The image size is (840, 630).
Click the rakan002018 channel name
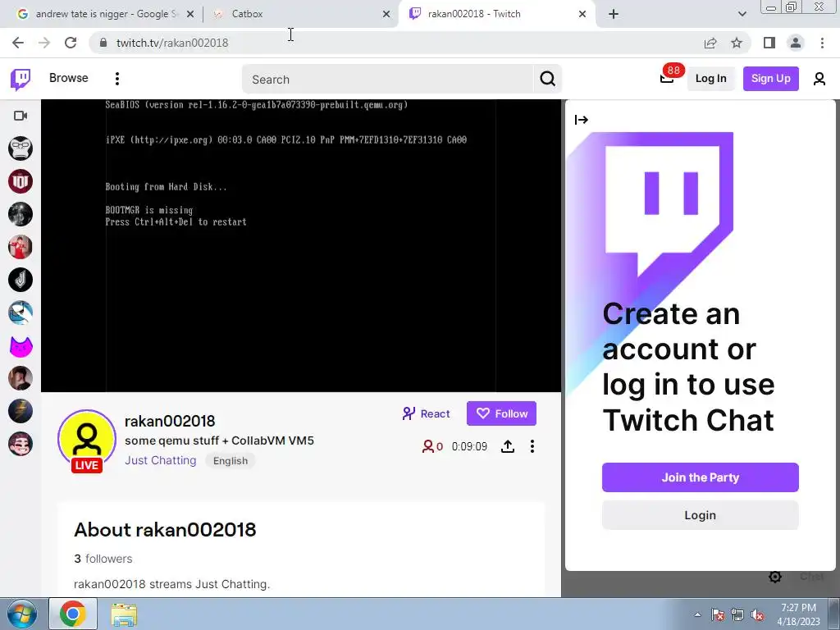[170, 421]
